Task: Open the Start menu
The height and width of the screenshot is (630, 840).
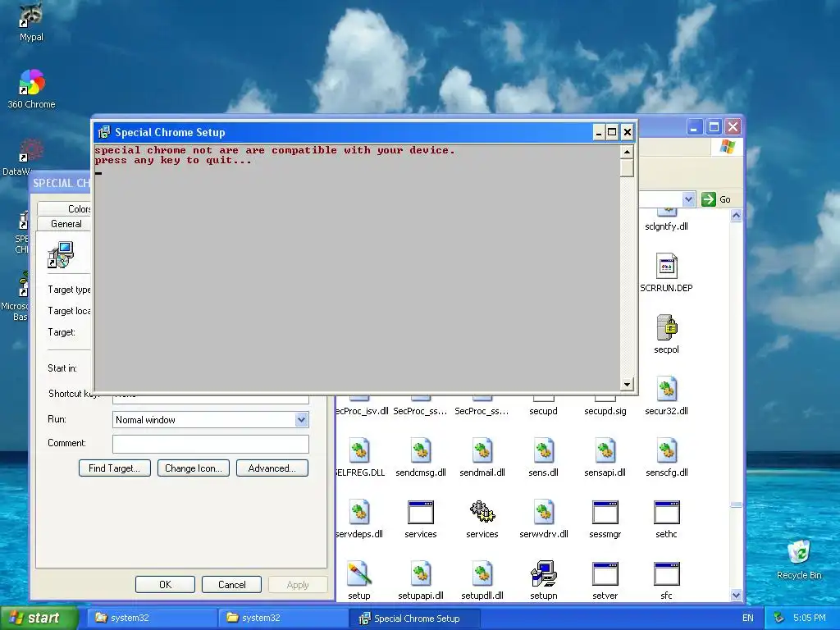Action: click(38, 618)
